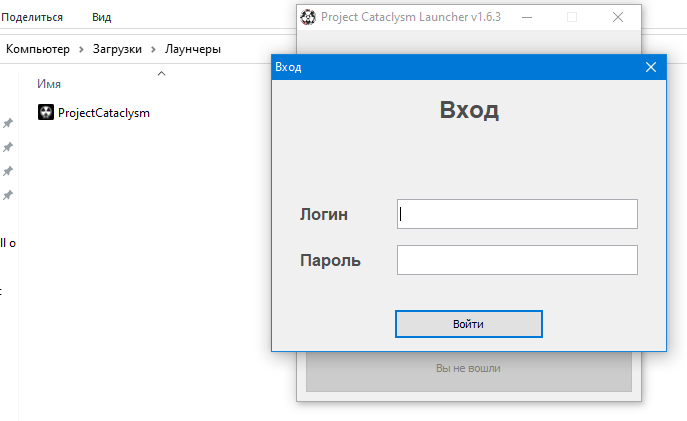Viewport: 687px width, 421px height.
Task: Click the fourth pin icon in sidebar
Action: (7, 195)
